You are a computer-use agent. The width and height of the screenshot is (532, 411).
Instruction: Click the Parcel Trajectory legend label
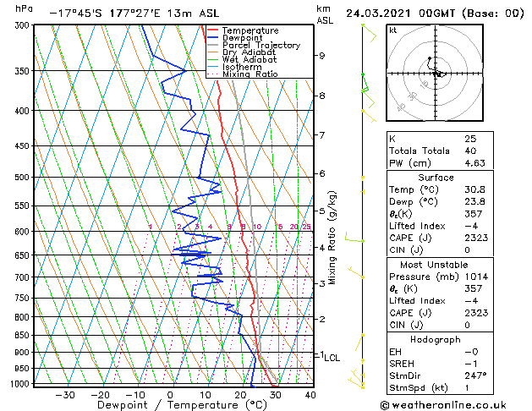point(261,46)
